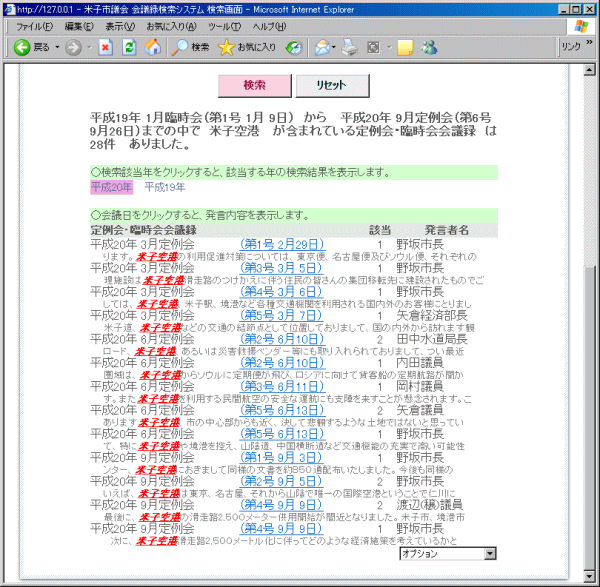600x587 pixels.
Task: Click the pink 検索 button
Action: click(x=254, y=85)
